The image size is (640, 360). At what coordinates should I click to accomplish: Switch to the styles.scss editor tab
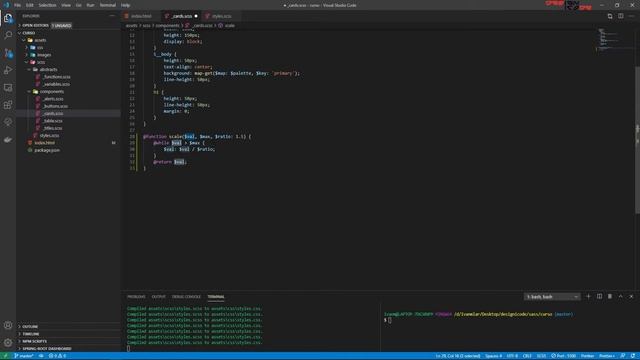(x=221, y=16)
